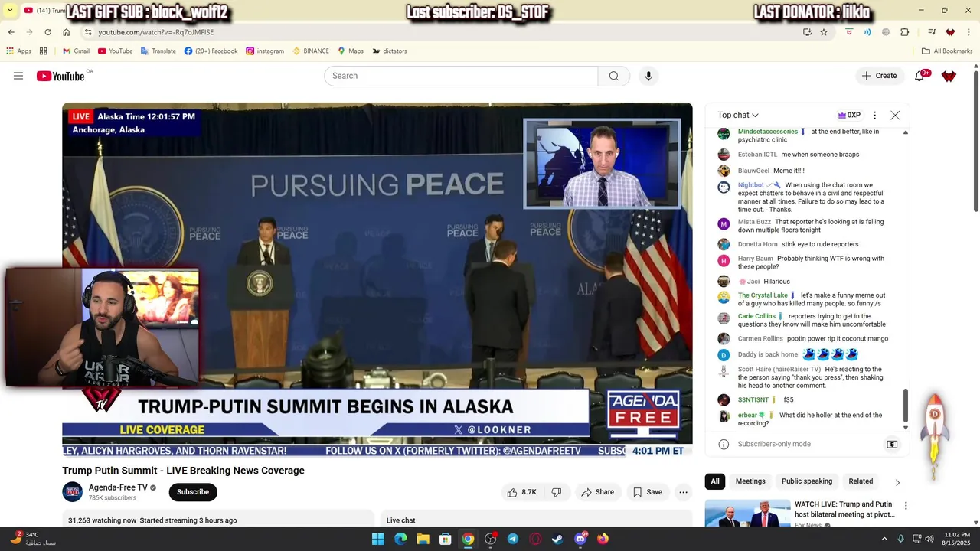This screenshot has height=551, width=980.
Task: View site information icon in address bar
Action: [x=88, y=32]
